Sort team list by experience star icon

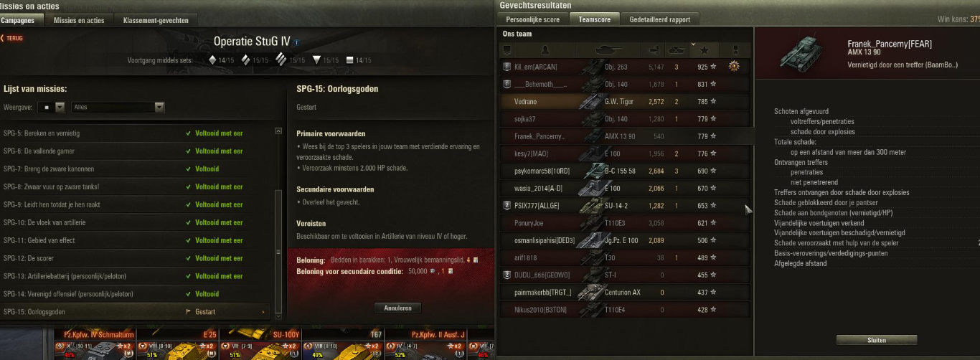click(704, 49)
